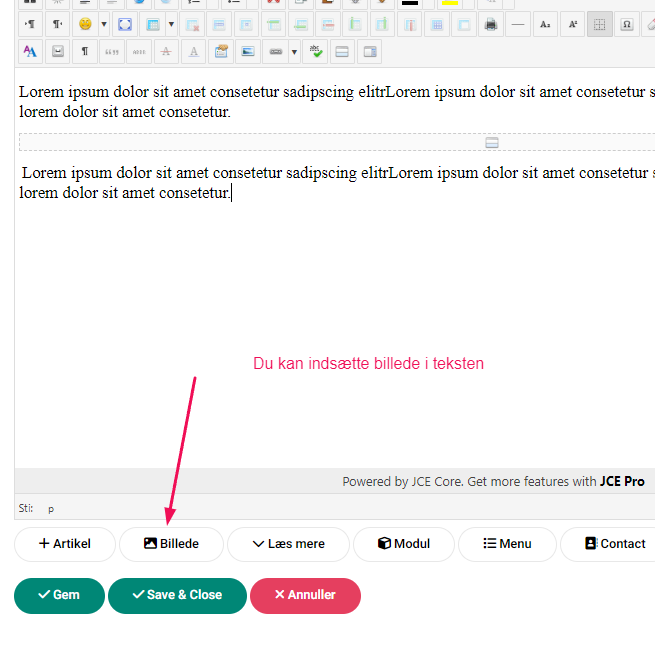Open the Menu editor button
The width and height of the screenshot is (655, 657).
[x=506, y=544]
